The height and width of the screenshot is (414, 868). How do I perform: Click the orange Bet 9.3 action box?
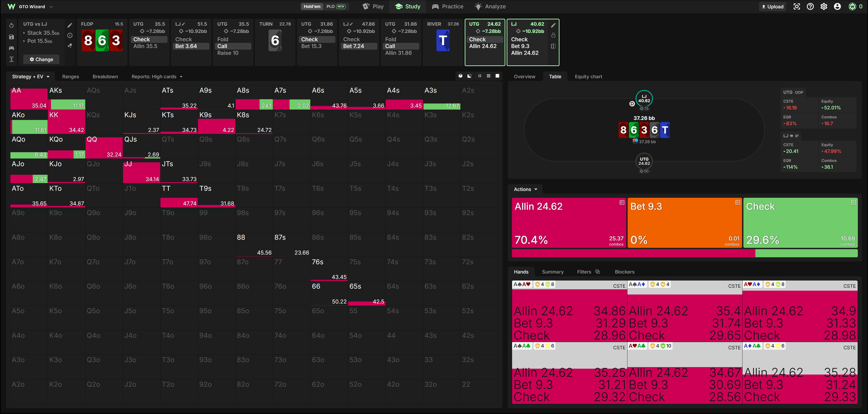[684, 223]
